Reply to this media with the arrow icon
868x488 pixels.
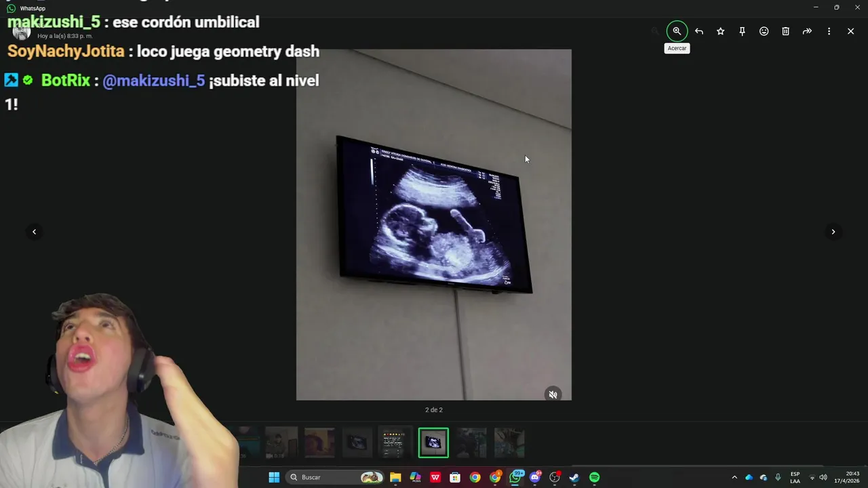[699, 31]
